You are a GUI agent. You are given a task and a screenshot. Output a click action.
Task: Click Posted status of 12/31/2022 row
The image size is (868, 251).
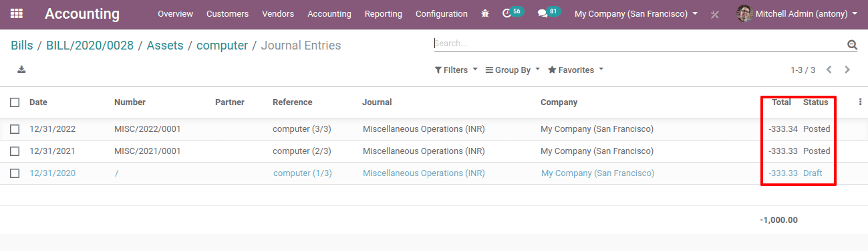click(817, 129)
